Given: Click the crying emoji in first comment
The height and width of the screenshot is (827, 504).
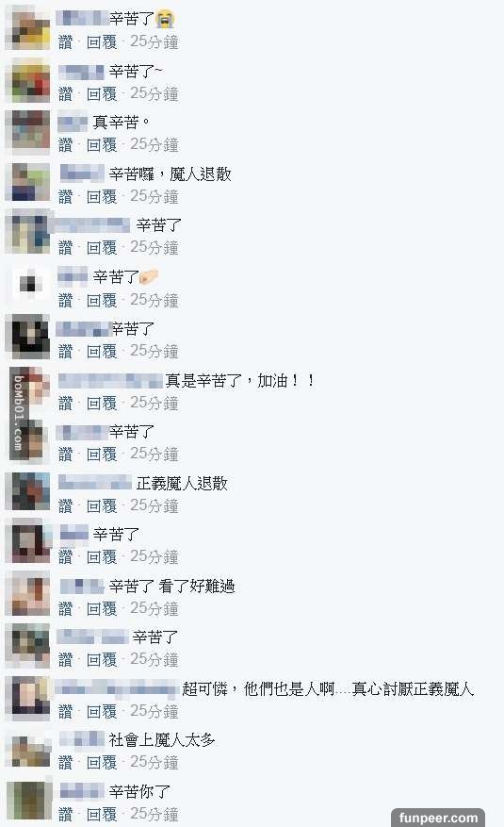Looking at the screenshot, I should coord(164,20).
